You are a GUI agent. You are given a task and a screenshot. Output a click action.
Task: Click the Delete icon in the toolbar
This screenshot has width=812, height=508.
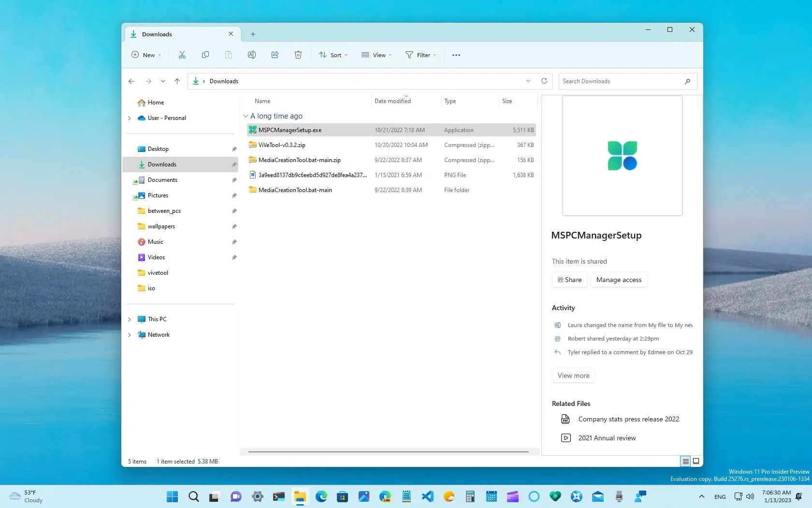click(x=298, y=55)
